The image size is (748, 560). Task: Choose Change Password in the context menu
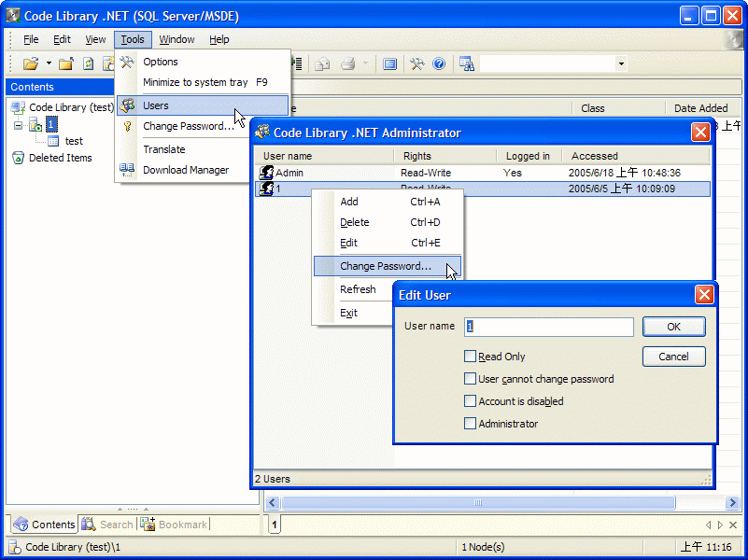tap(388, 266)
